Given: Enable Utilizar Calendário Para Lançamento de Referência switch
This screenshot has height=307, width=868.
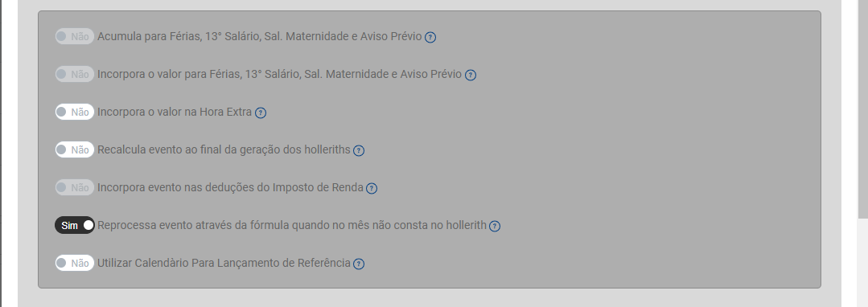Looking at the screenshot, I should pyautogui.click(x=75, y=264).
